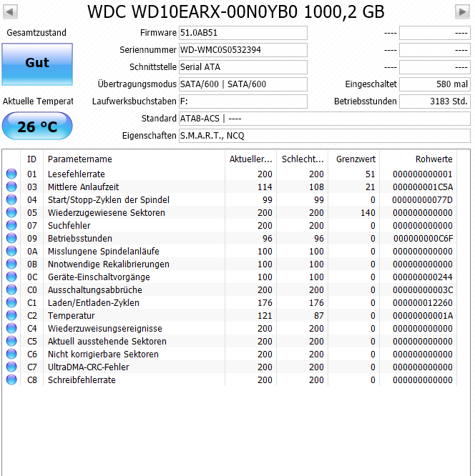Click the status icon for Suchfehler
Image resolution: width=475 pixels, height=476 pixels.
11,225
